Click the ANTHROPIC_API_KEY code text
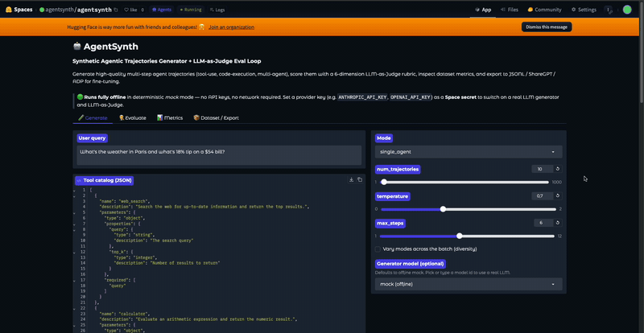Image resolution: width=644 pixels, height=333 pixels. [363, 97]
